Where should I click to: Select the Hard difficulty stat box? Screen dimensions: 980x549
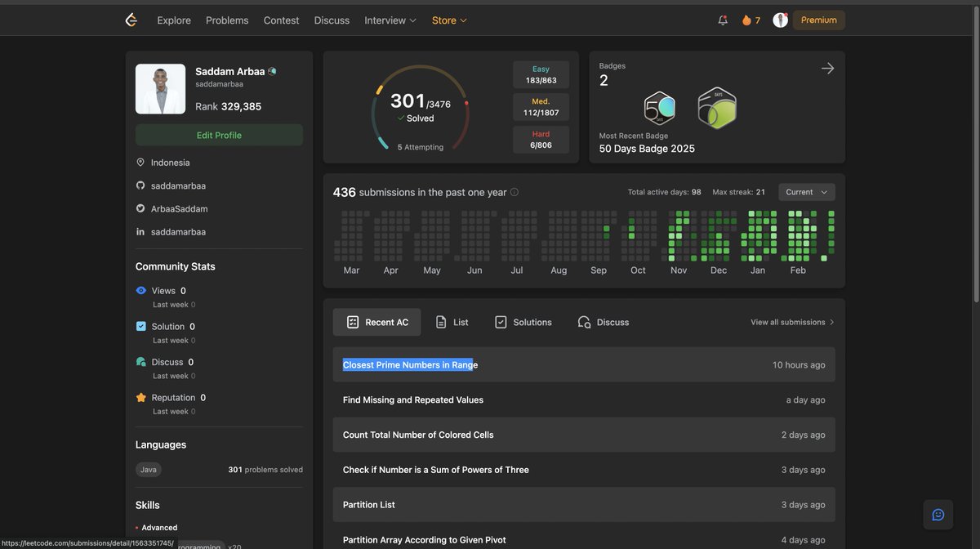(541, 140)
